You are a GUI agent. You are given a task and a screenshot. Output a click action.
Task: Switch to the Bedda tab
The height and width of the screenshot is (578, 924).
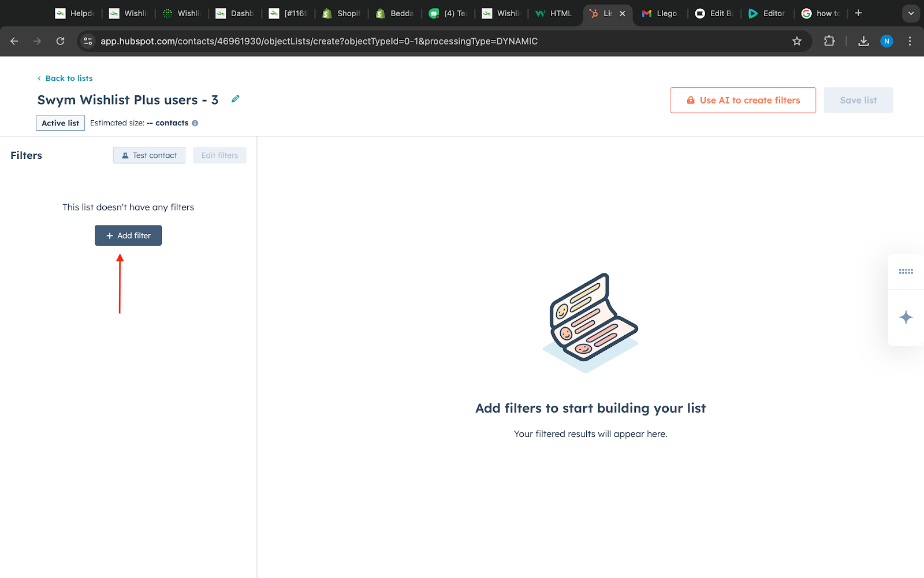click(395, 13)
